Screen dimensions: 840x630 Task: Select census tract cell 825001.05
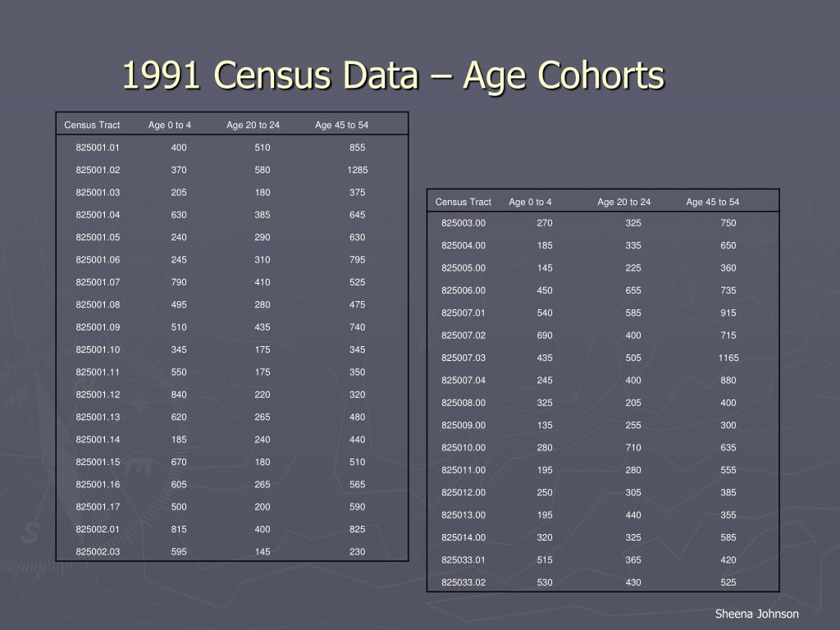98,237
